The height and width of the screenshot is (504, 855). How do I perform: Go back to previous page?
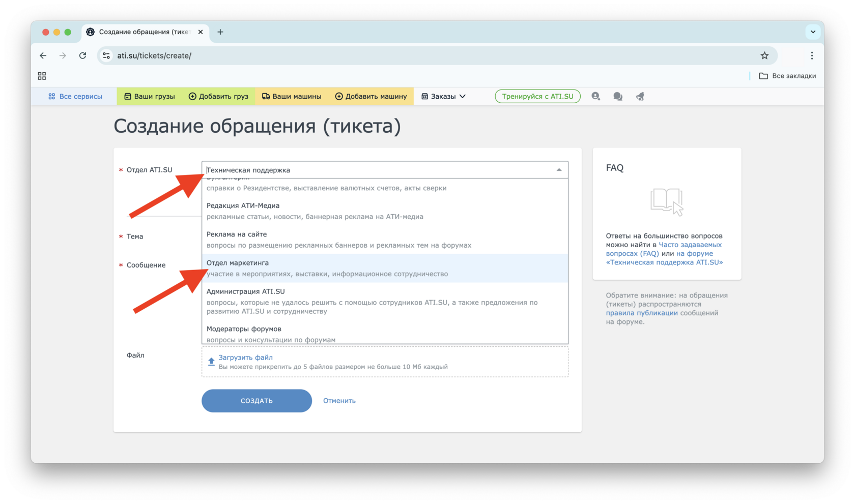pyautogui.click(x=43, y=55)
